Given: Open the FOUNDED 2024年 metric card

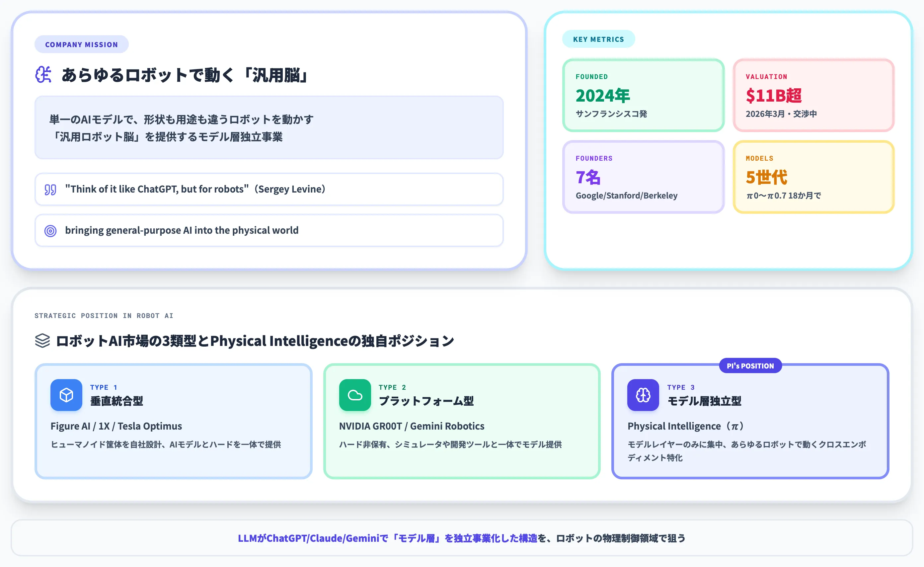Looking at the screenshot, I should coord(643,95).
